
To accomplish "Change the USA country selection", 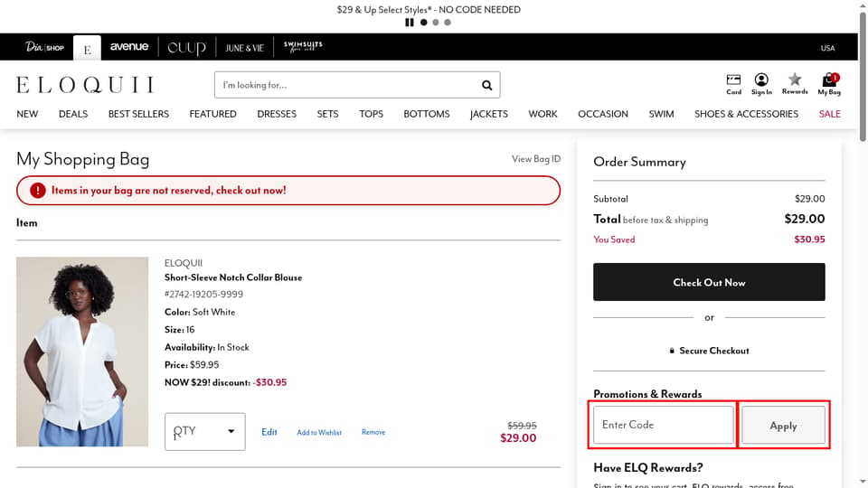I will (x=827, y=48).
